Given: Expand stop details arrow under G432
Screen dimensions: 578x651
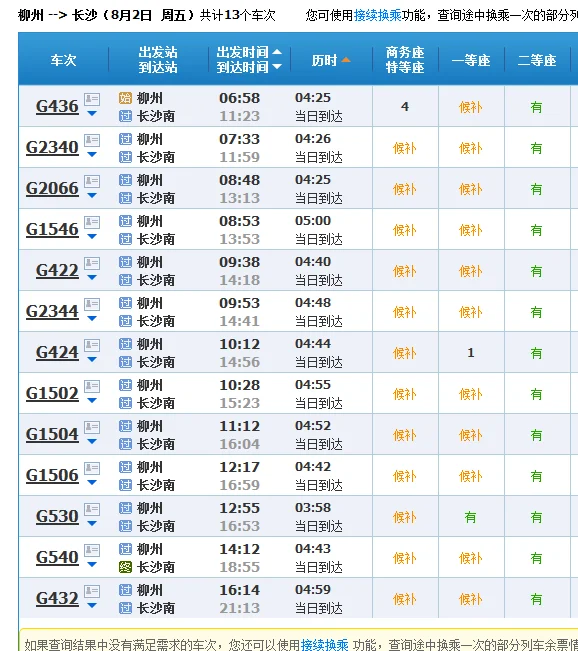Looking at the screenshot, I should tap(92, 605).
